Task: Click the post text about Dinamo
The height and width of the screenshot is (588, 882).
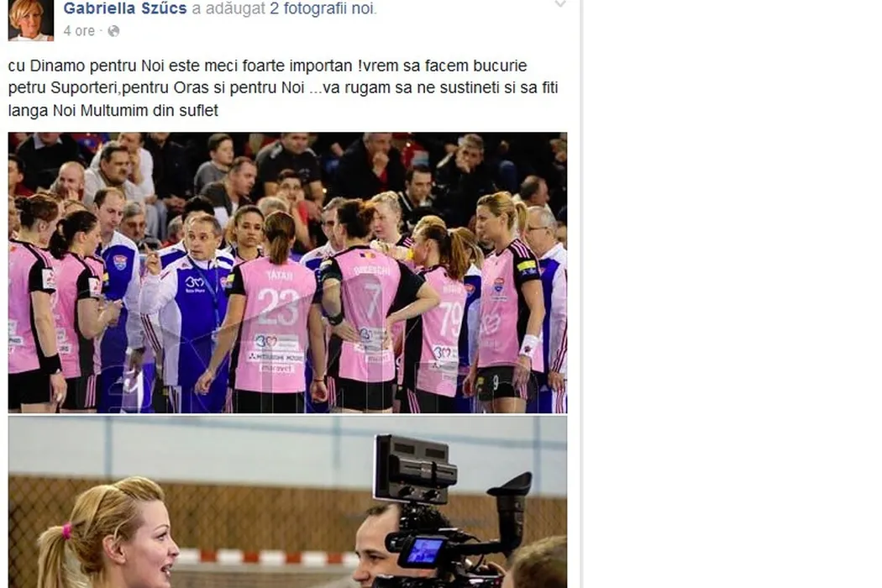Action: [x=283, y=87]
